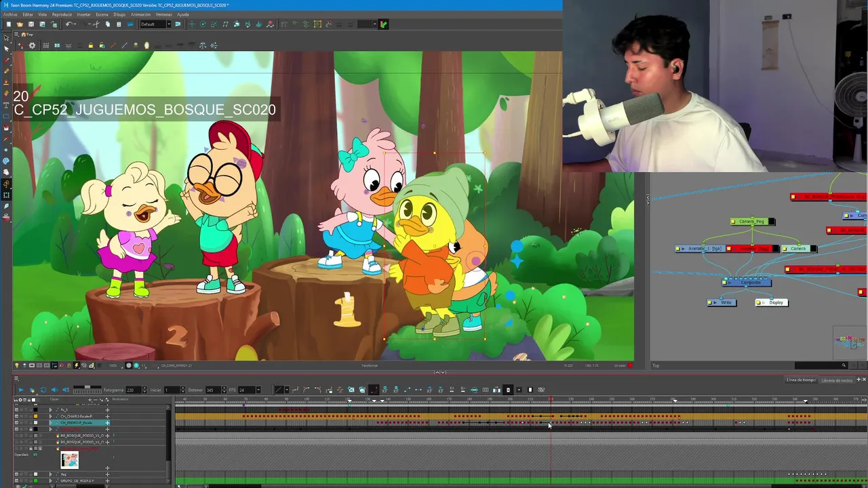Click the green color swatch of GRUPO_DE_HOJAS layer

point(35,481)
